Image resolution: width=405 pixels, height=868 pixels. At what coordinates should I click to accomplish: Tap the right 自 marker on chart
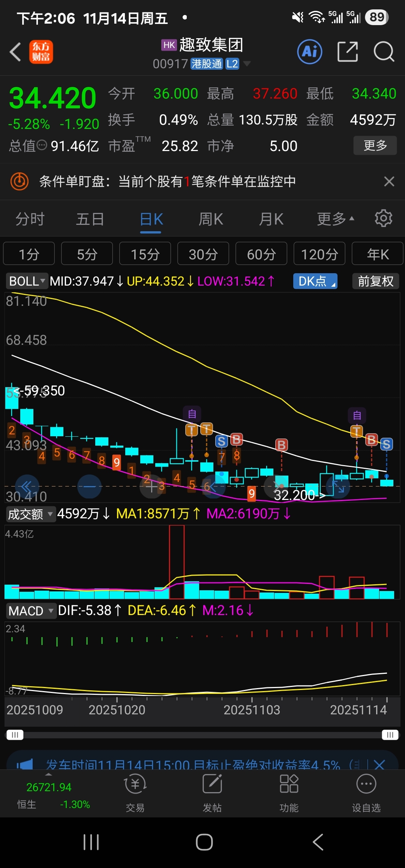tap(357, 415)
